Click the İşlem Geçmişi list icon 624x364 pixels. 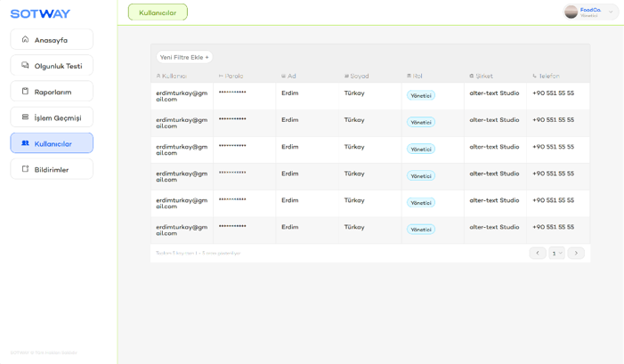pos(25,117)
